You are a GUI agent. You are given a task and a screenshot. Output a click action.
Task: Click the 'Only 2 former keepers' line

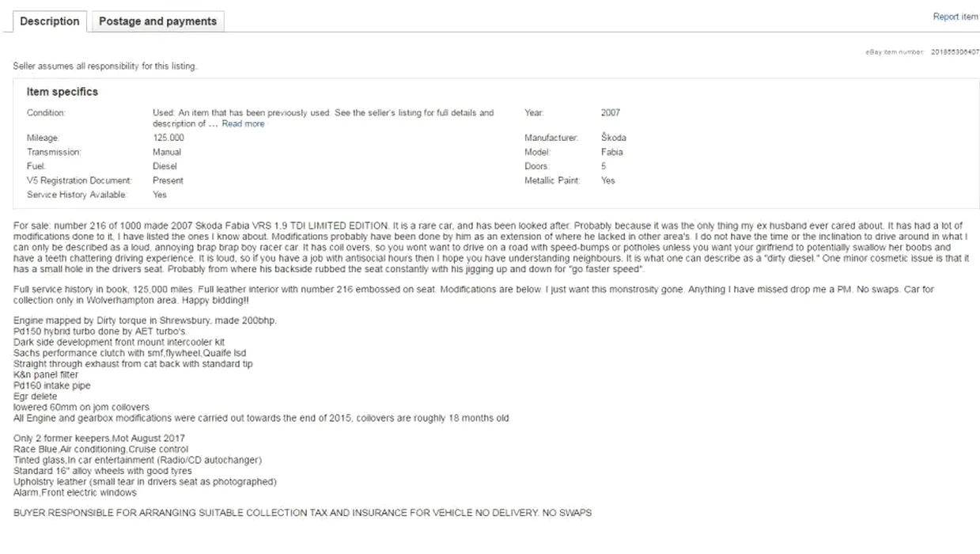[x=100, y=438]
